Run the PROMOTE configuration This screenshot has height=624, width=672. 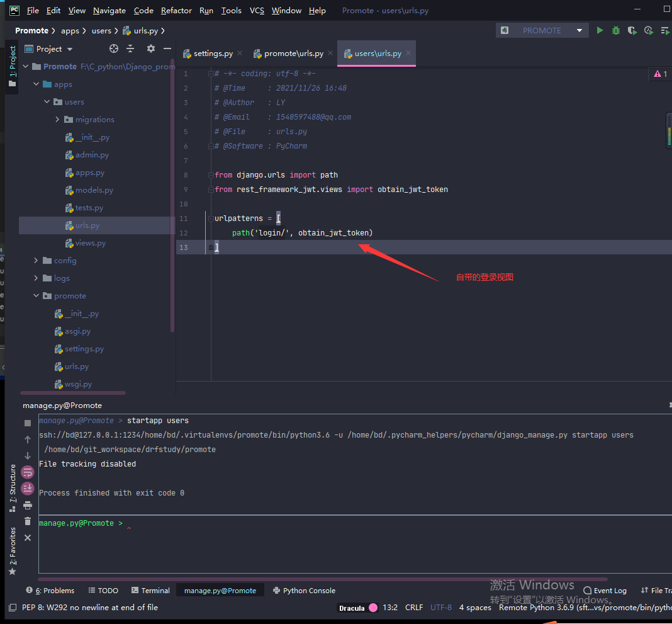click(600, 30)
